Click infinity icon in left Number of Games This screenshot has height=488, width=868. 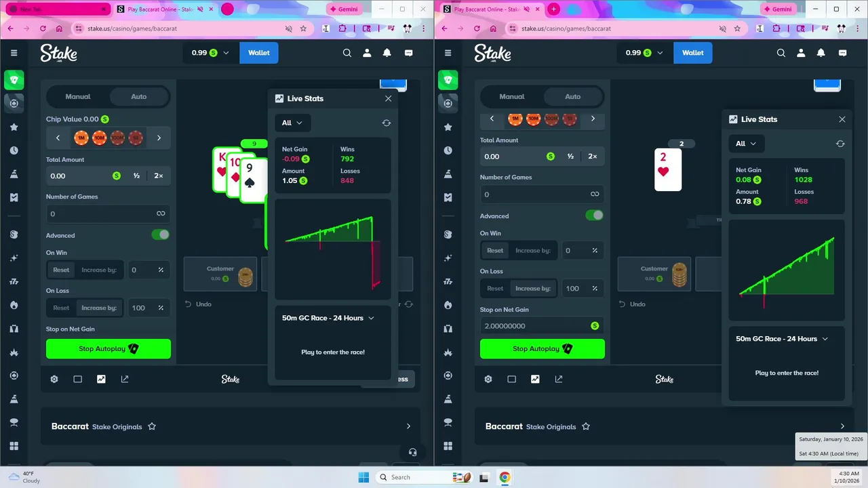coord(161,213)
